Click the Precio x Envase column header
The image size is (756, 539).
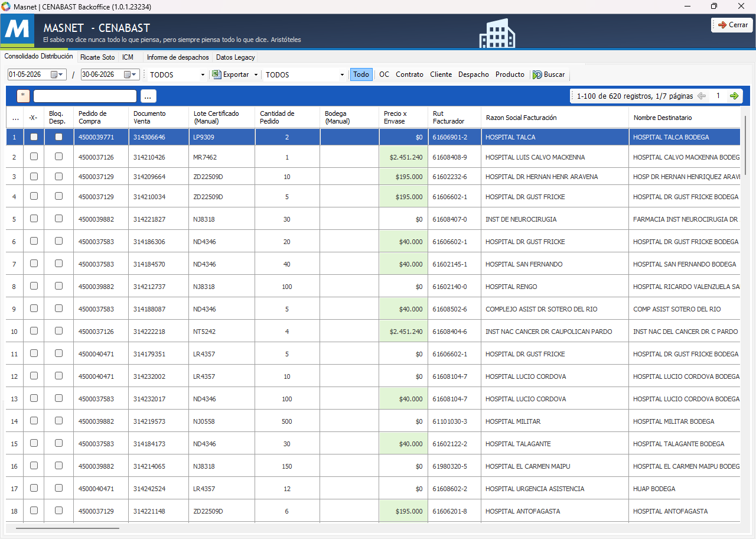(x=403, y=117)
